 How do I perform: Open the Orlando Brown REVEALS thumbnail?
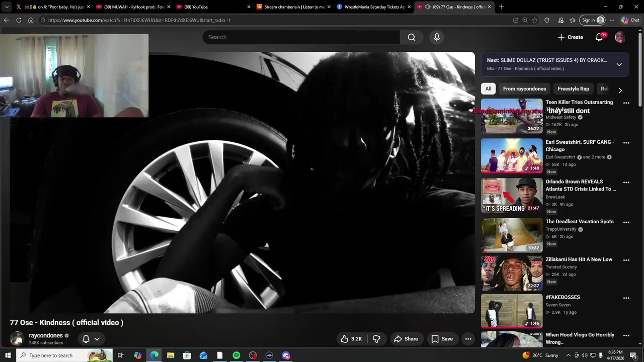point(512,196)
